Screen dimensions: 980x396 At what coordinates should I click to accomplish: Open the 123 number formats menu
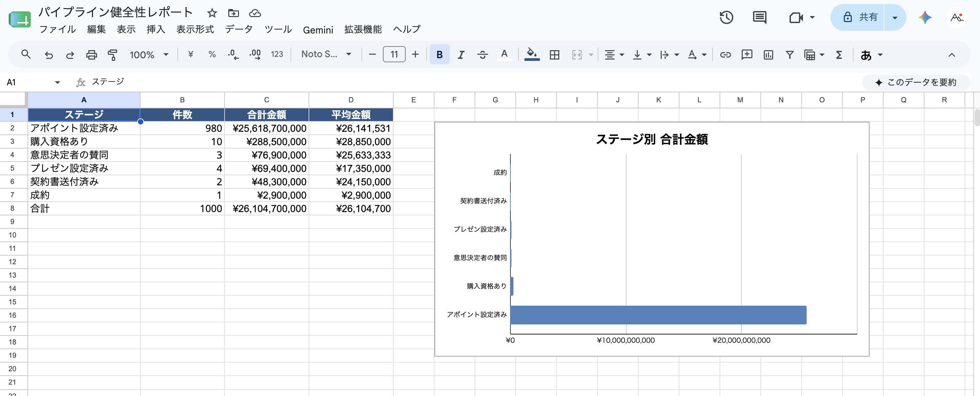[276, 54]
